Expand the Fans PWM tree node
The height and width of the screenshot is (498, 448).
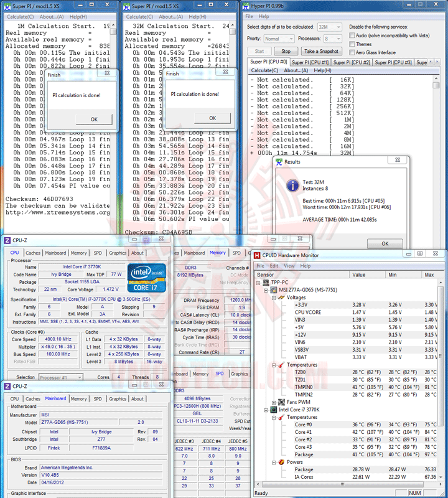point(274,402)
